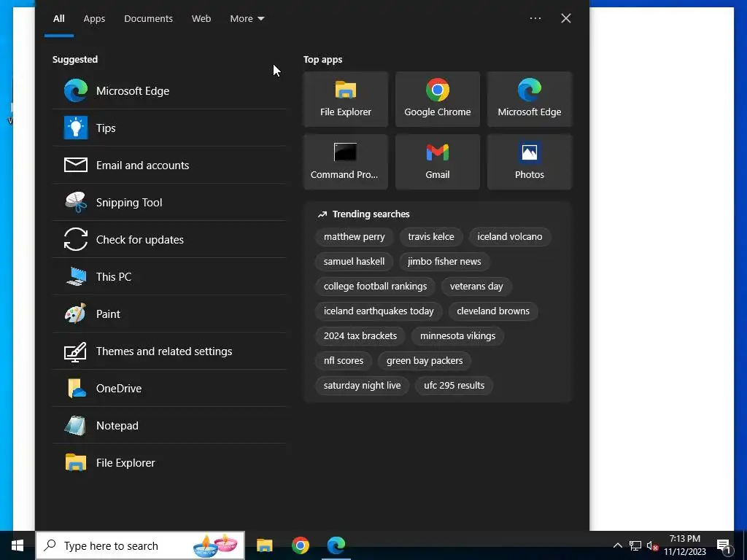Open the Tips app icon

point(76,128)
